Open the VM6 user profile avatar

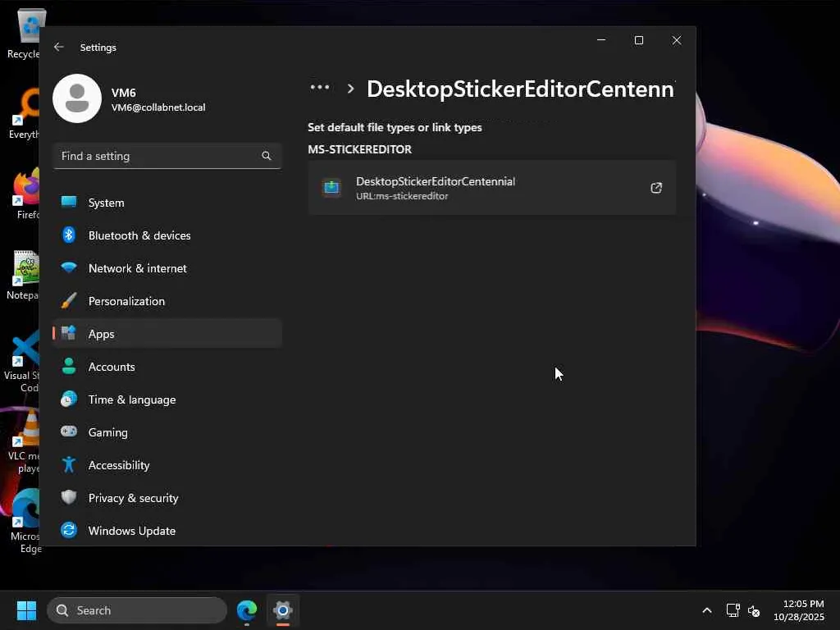77,98
